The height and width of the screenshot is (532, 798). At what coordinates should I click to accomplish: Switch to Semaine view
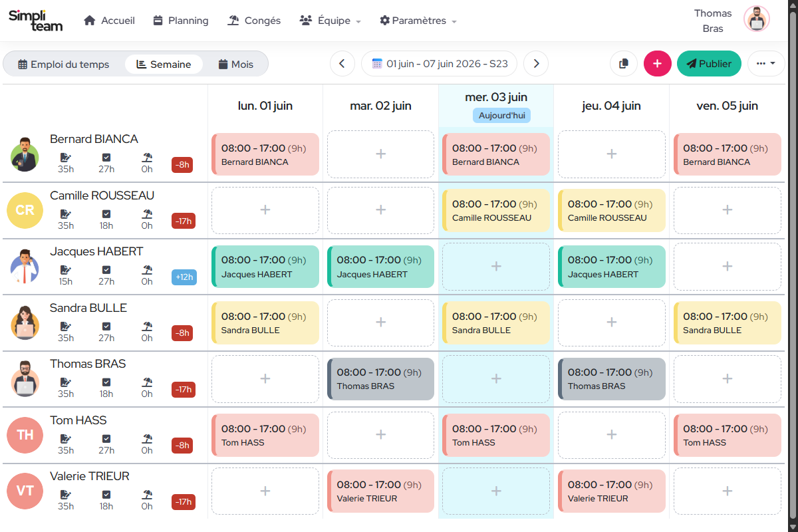click(x=164, y=65)
